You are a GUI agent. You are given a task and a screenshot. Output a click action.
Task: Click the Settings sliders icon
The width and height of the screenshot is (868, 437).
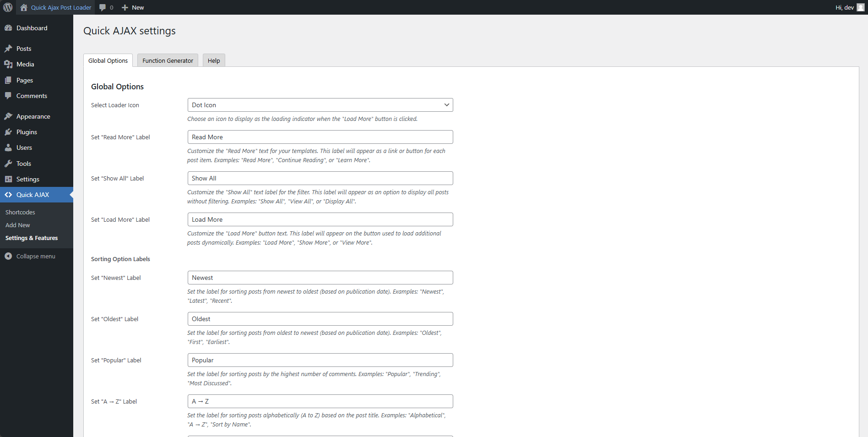8,179
